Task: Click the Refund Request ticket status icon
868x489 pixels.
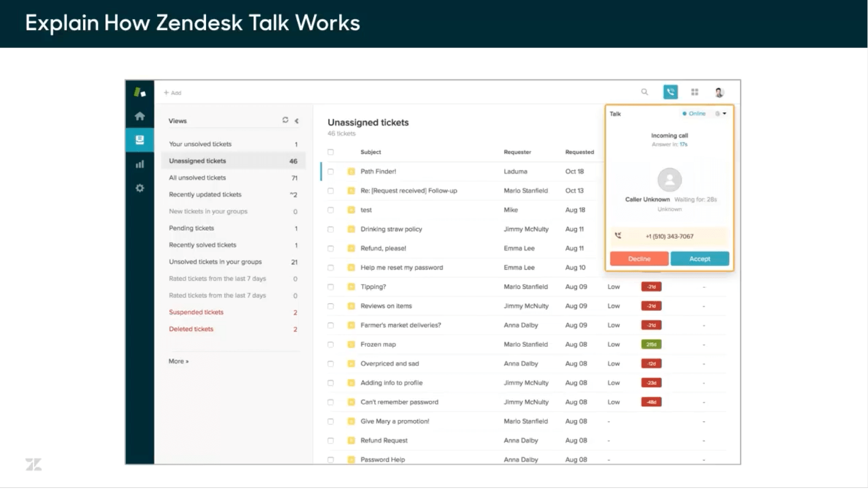Action: [351, 440]
